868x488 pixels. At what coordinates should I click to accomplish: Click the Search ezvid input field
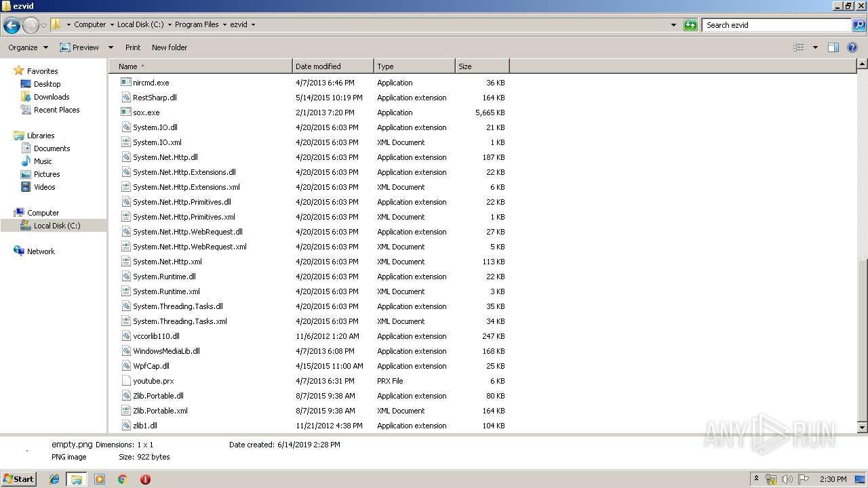776,25
